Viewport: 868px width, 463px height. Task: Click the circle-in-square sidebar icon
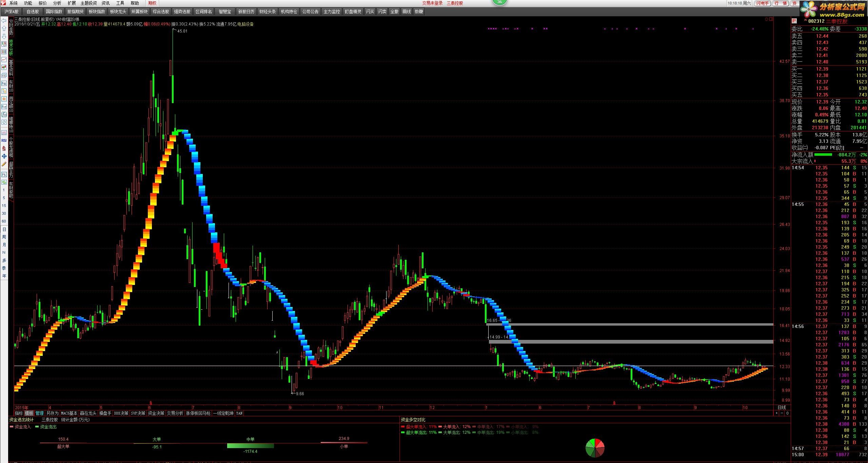4,122
